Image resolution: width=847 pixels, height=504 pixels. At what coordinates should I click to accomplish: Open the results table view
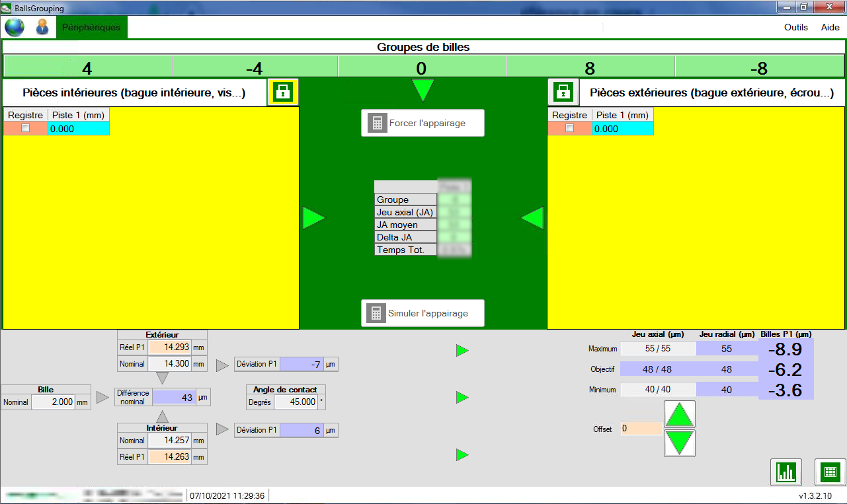pos(828,472)
